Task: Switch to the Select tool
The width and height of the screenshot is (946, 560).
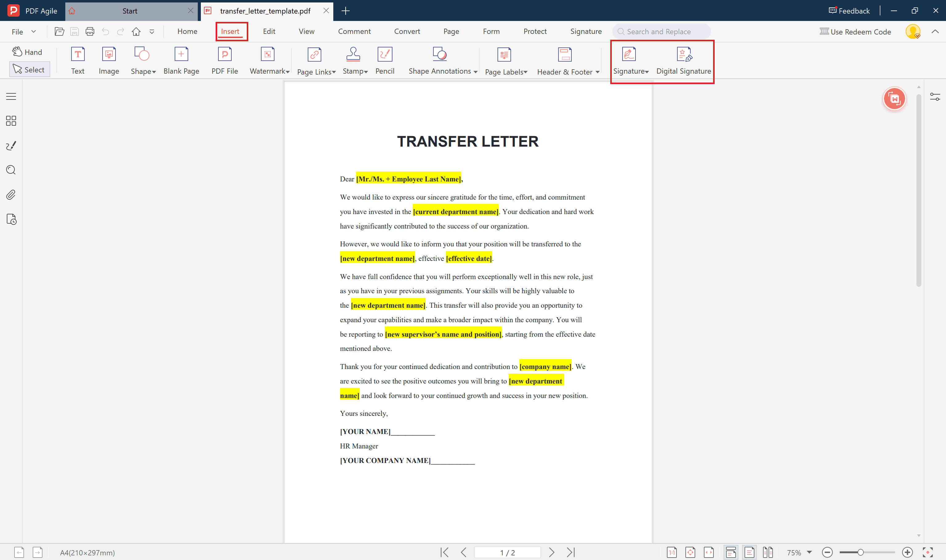Action: (x=30, y=69)
